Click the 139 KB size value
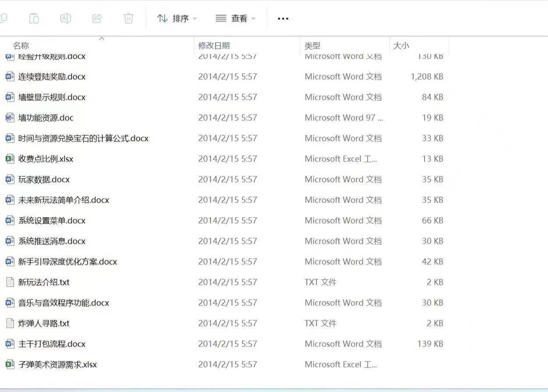 click(x=430, y=344)
